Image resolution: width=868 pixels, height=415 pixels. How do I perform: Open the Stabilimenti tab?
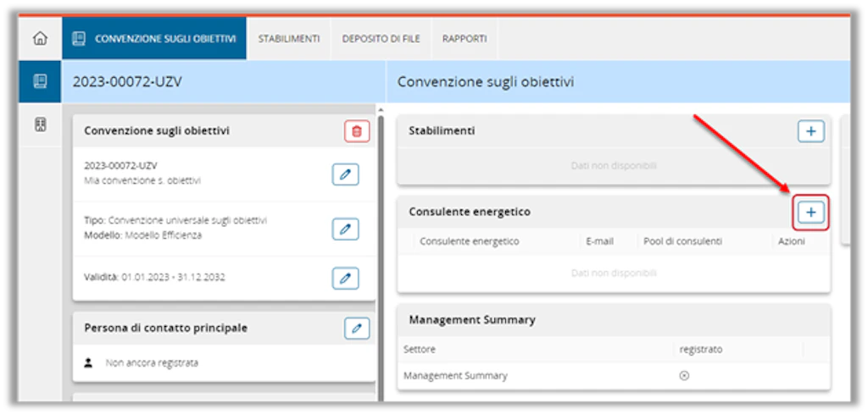coord(289,39)
